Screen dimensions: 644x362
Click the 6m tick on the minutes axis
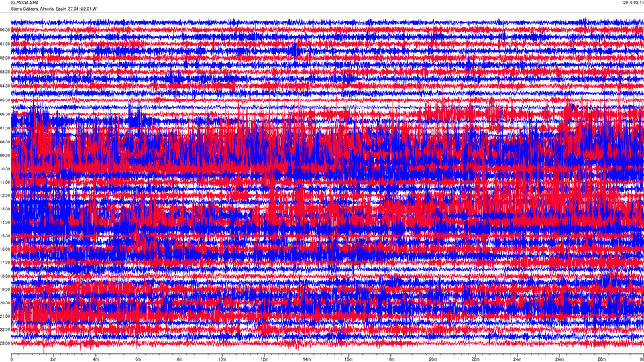138,359
